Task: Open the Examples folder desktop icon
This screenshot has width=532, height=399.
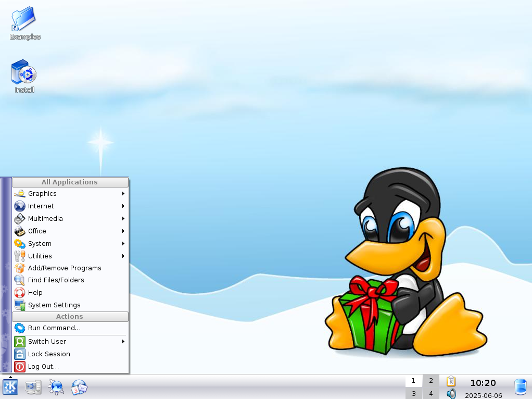Action: coord(24,23)
